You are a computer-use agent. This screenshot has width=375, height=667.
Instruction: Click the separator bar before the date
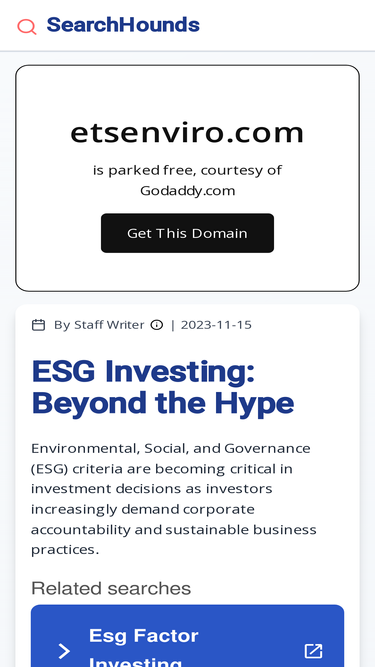coord(173,325)
